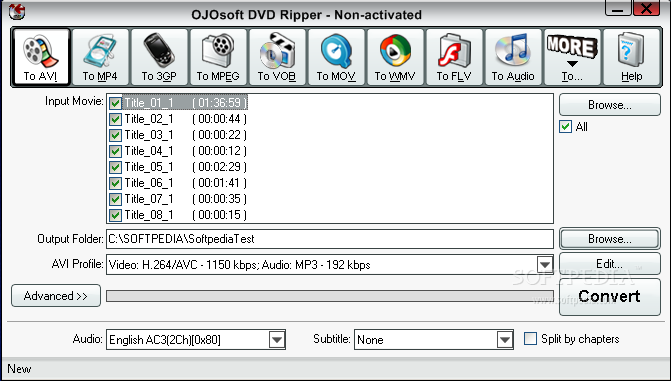Click the Subtitle None value
Viewport: 671px width, 381px height.
(x=370, y=340)
